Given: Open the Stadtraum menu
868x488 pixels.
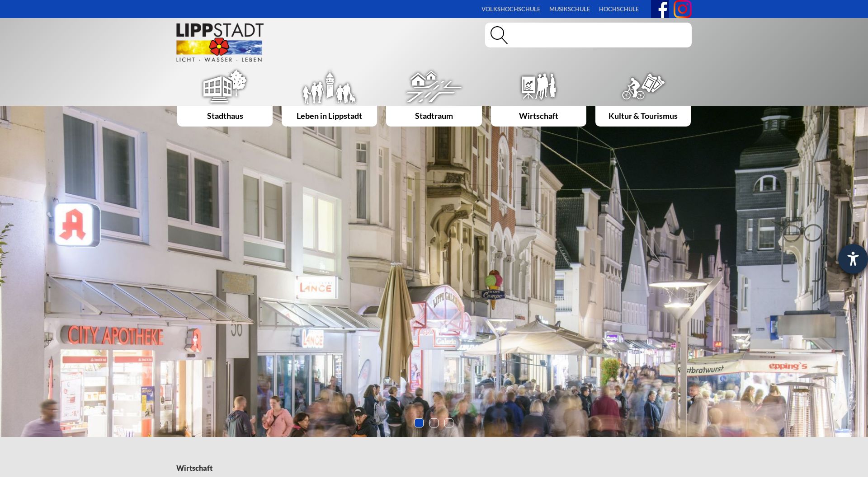Looking at the screenshot, I should (x=434, y=116).
